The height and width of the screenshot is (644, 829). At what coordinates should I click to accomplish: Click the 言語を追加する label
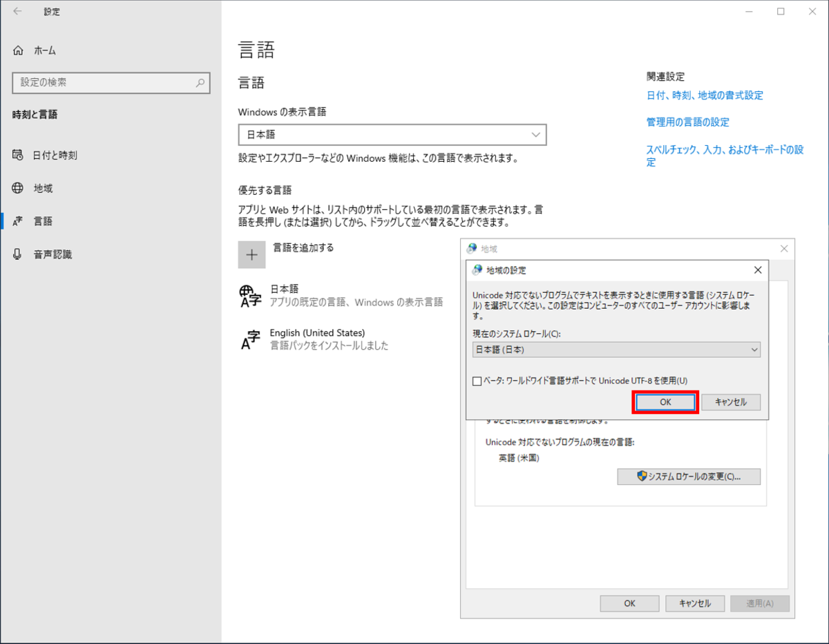pyautogui.click(x=303, y=247)
